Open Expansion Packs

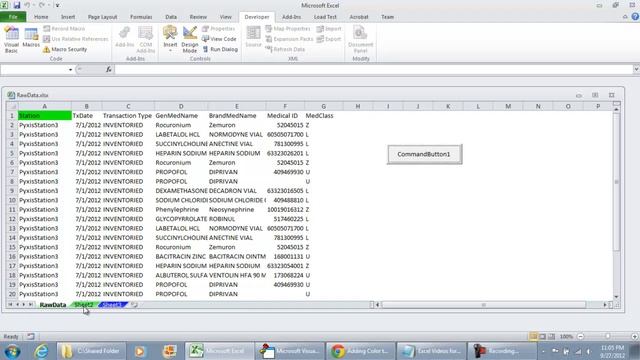pyautogui.click(x=289, y=39)
